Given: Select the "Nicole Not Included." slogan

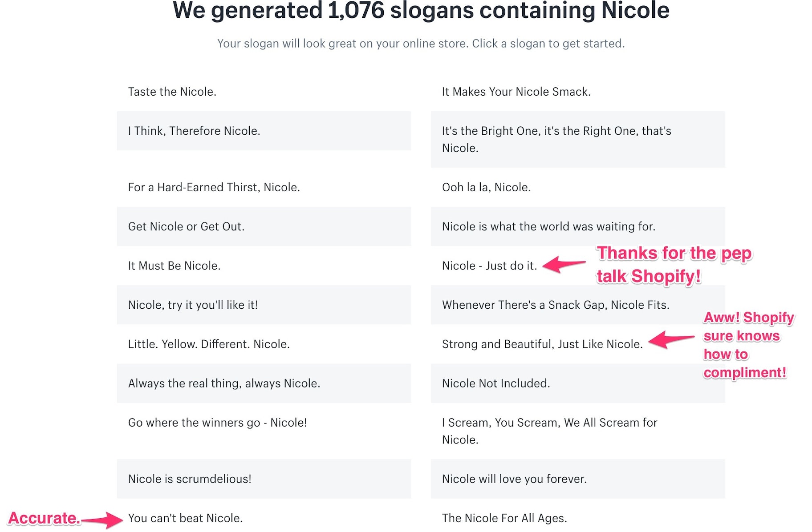Looking at the screenshot, I should coord(496,383).
